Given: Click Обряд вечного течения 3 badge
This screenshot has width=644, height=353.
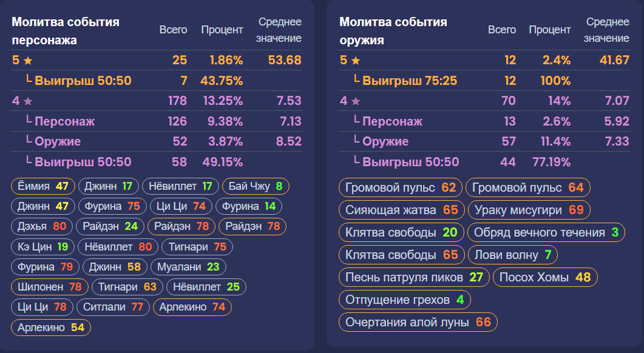Looking at the screenshot, I should coord(546,232).
